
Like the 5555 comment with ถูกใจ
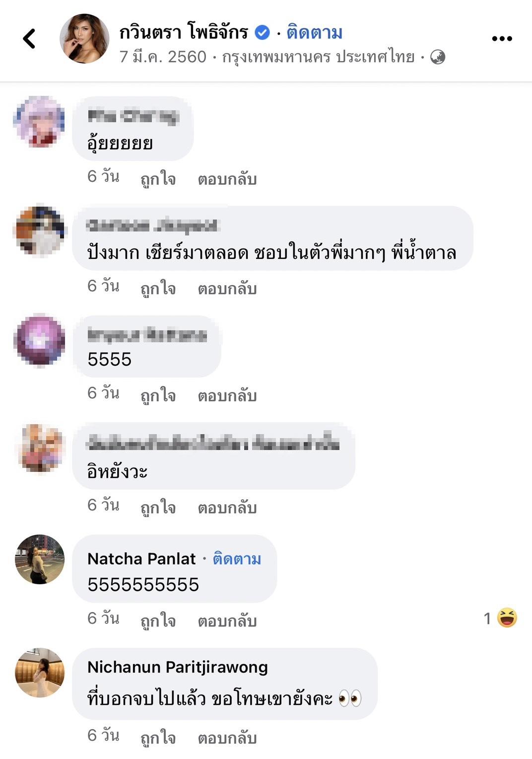coord(158,395)
